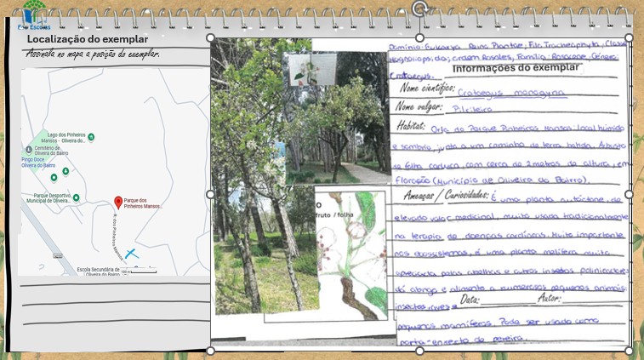Select the top-center sizing handle of the image
Viewport: 644px width, 360px height.
tap(419, 37)
